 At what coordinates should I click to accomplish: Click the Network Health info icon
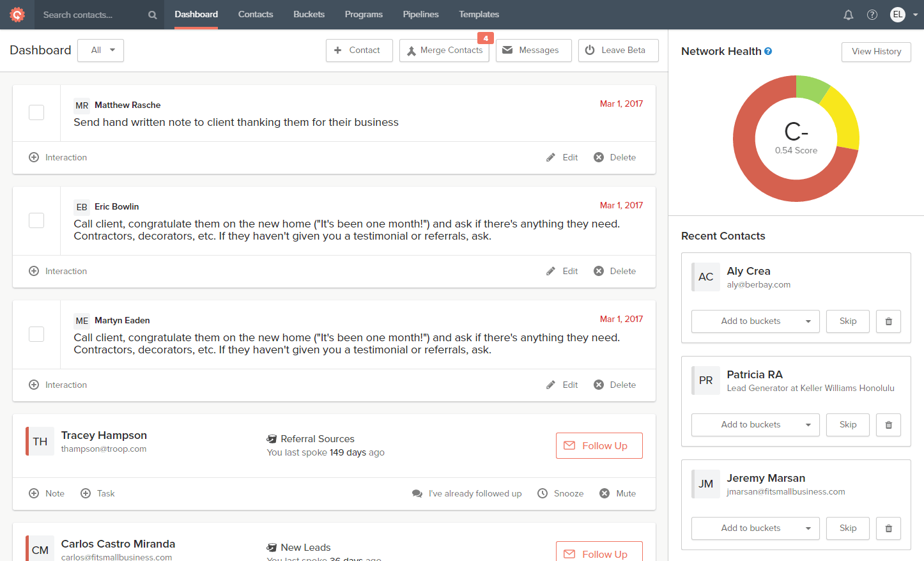[x=768, y=51]
